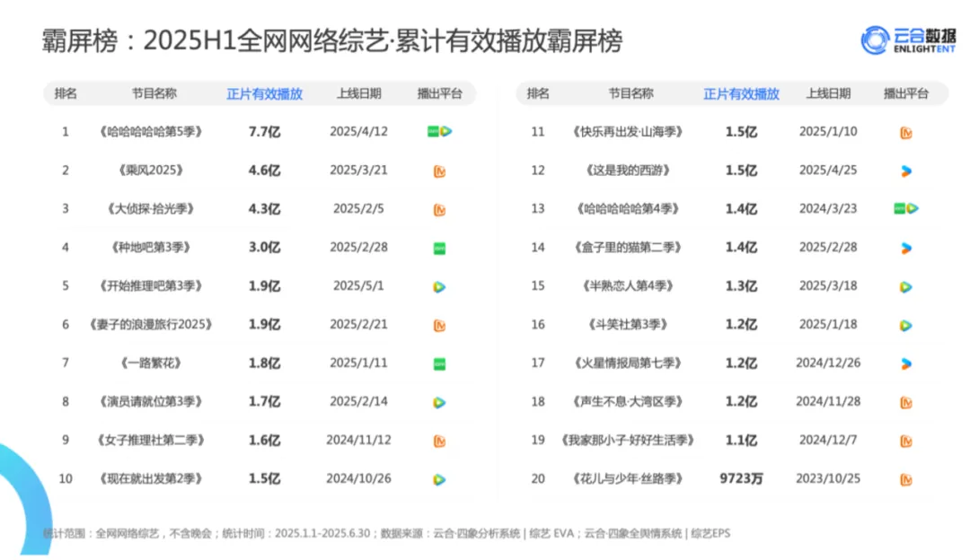Screen dimensions: 970x560
Task: Select the 《花儿与少年·丝路季》 entry
Action: (628, 478)
